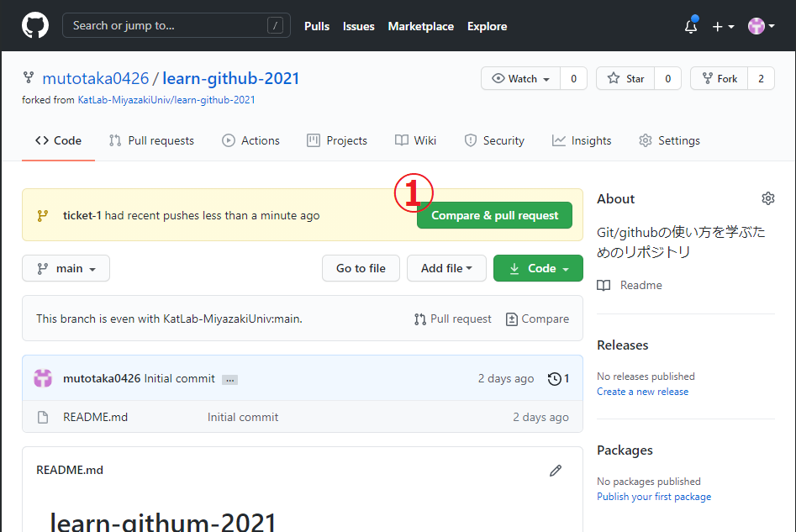This screenshot has width=796, height=532.
Task: Open the README.md row's Initial commit link
Action: 243,417
